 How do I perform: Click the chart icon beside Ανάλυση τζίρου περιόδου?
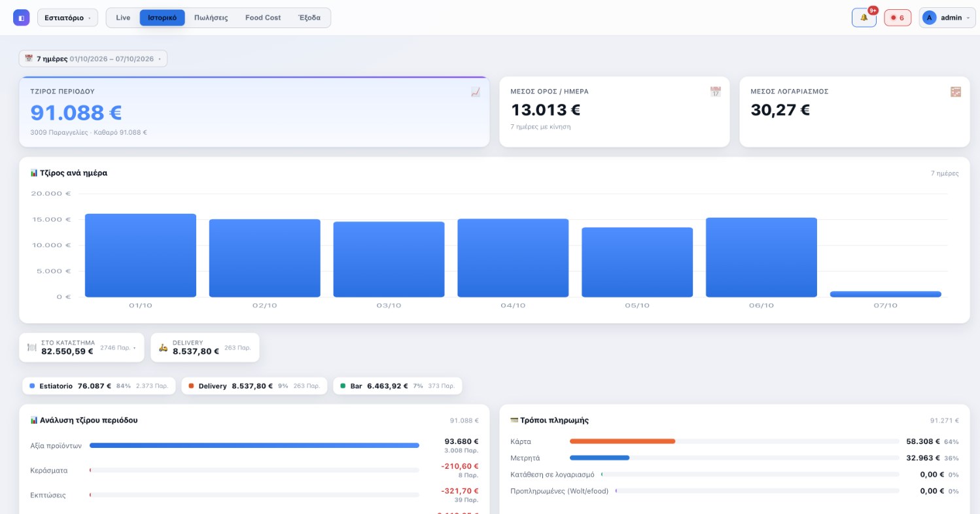point(34,420)
